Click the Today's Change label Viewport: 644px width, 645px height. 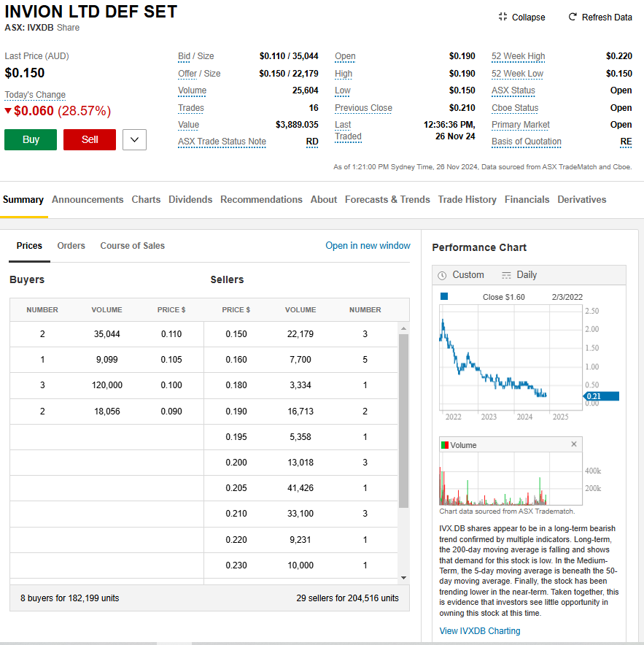35,95
